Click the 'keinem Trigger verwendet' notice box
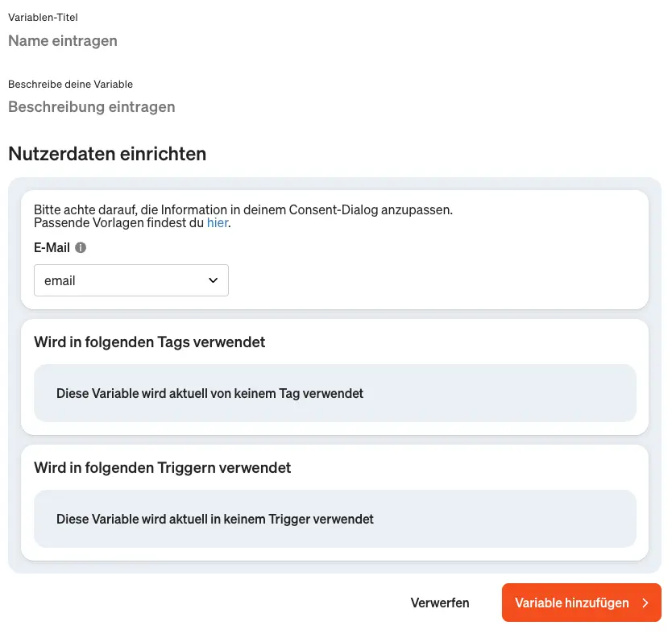This screenshot has height=642, width=672. (x=334, y=519)
